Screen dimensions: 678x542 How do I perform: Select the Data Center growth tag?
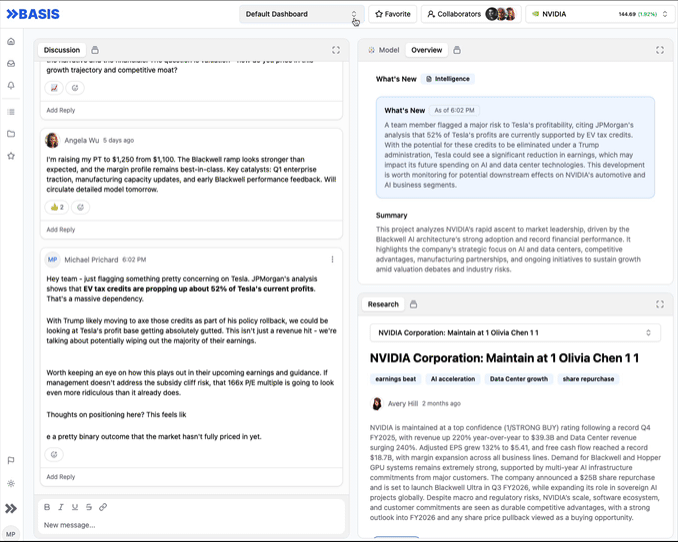518,379
